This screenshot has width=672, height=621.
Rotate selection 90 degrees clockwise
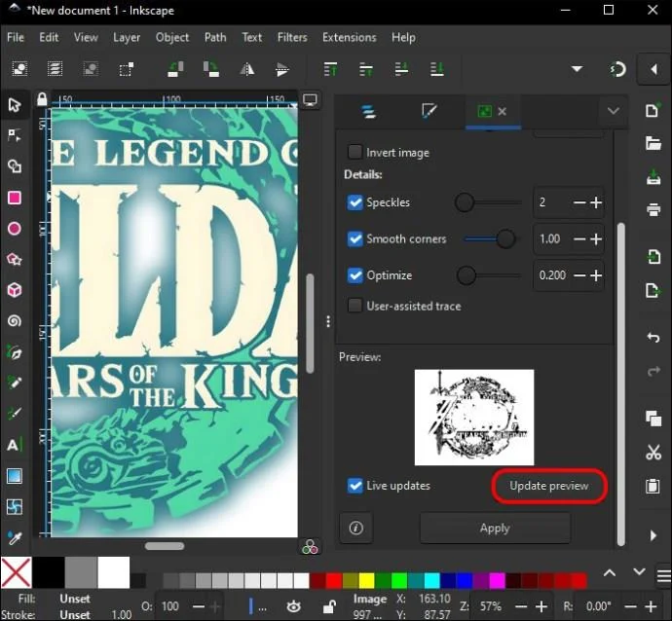click(x=211, y=69)
